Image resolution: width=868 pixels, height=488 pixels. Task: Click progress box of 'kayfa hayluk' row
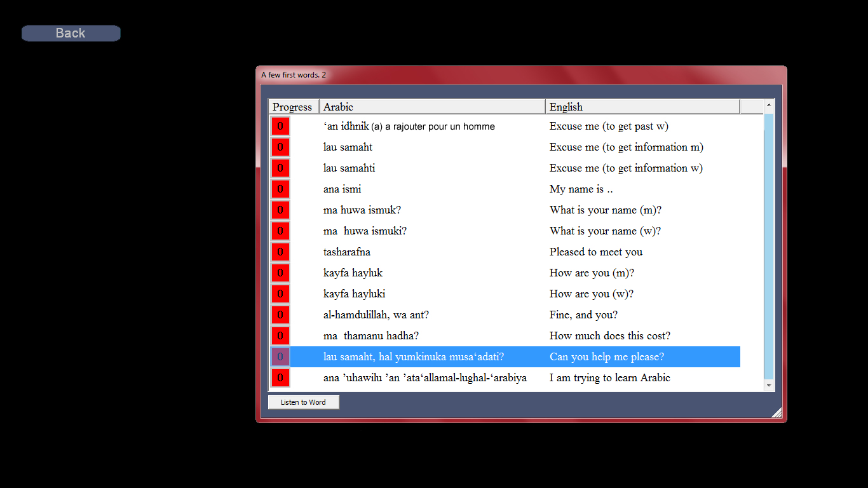coord(280,273)
